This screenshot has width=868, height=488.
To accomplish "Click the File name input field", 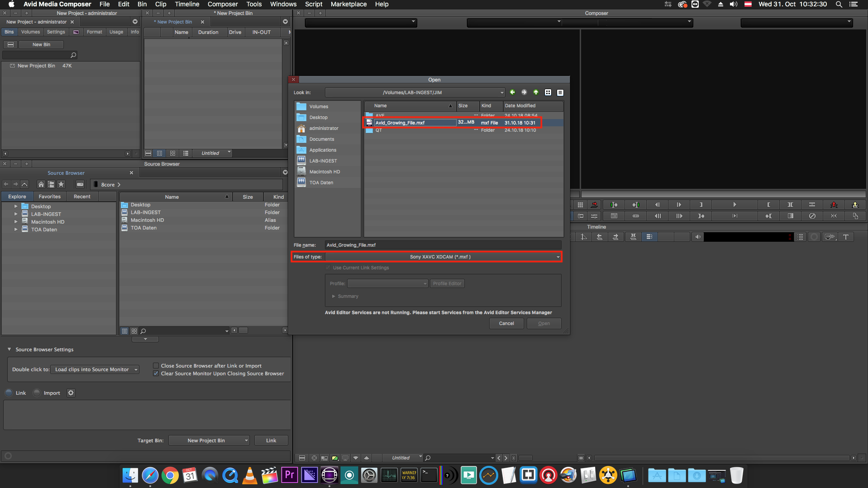I will point(443,245).
